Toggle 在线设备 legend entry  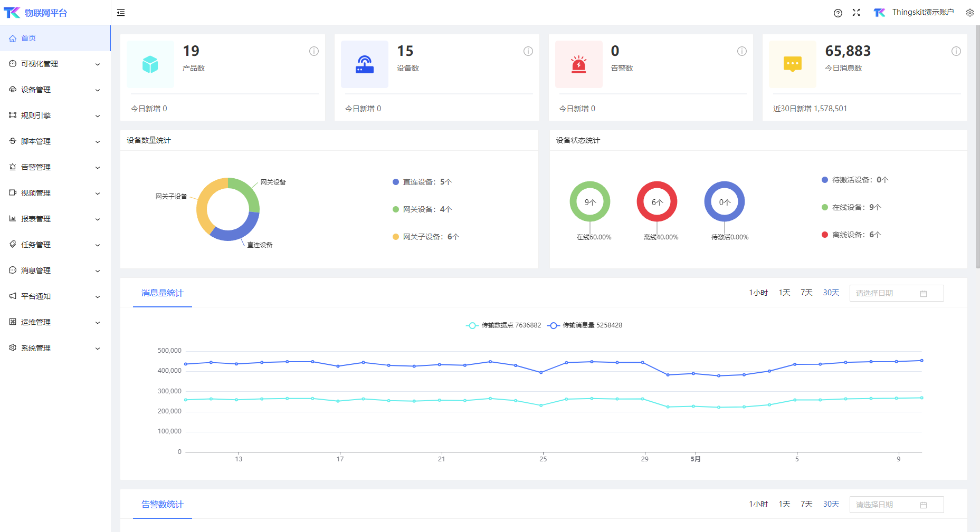click(x=851, y=207)
